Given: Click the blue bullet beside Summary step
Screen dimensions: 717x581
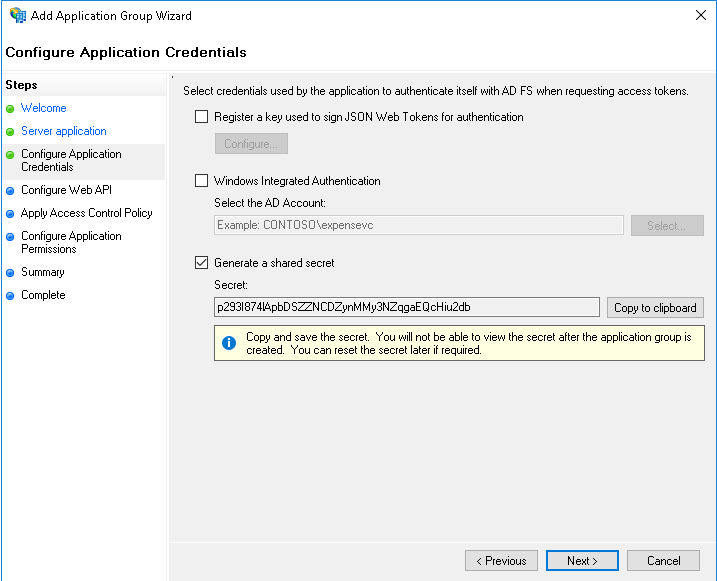Looking at the screenshot, I should tap(10, 273).
